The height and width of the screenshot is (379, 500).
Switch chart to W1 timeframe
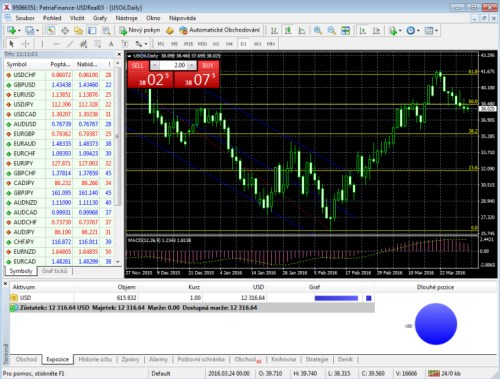(x=258, y=44)
